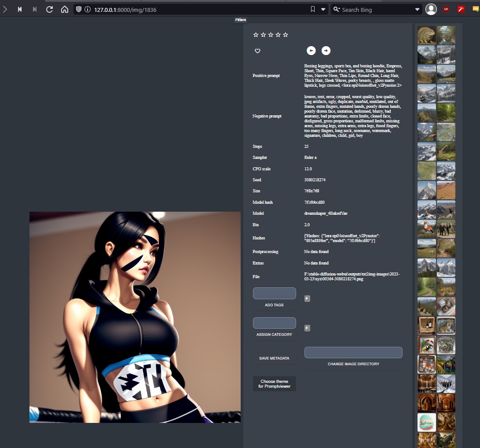Give the image five stars
The width and height of the screenshot is (480, 448).
point(286,34)
